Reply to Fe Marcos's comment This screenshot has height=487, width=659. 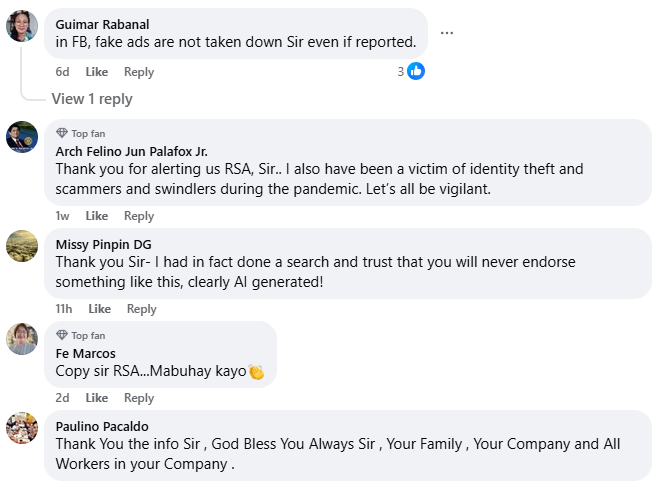tap(139, 398)
